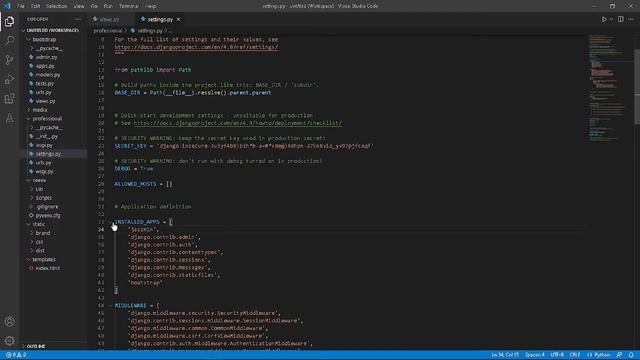
Task: Change line endings via CRLF
Action: [575, 355]
